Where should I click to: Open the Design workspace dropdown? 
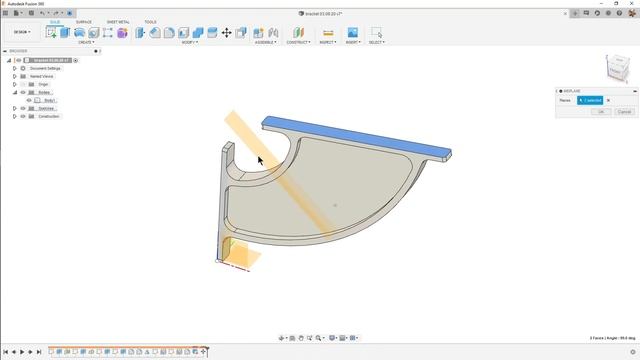coord(22,32)
